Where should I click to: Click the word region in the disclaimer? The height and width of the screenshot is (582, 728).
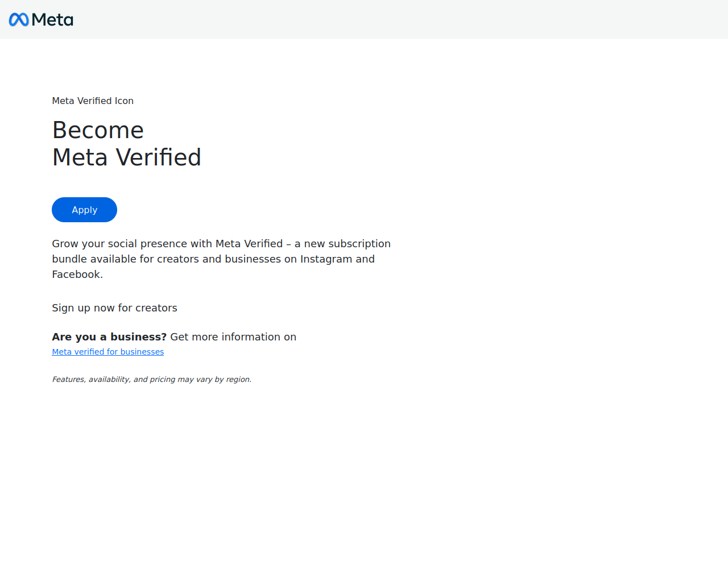(x=238, y=379)
